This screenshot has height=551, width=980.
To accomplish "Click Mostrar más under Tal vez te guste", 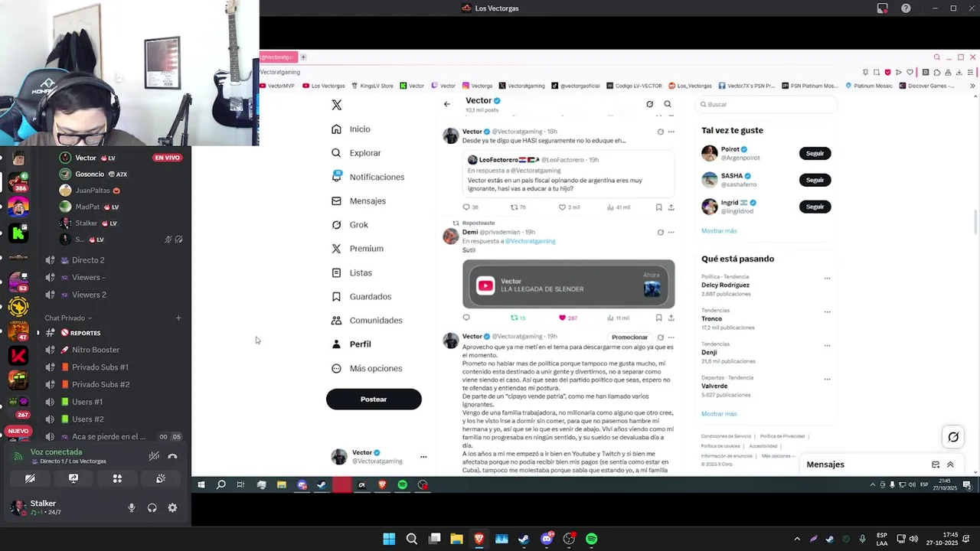I will pos(719,230).
